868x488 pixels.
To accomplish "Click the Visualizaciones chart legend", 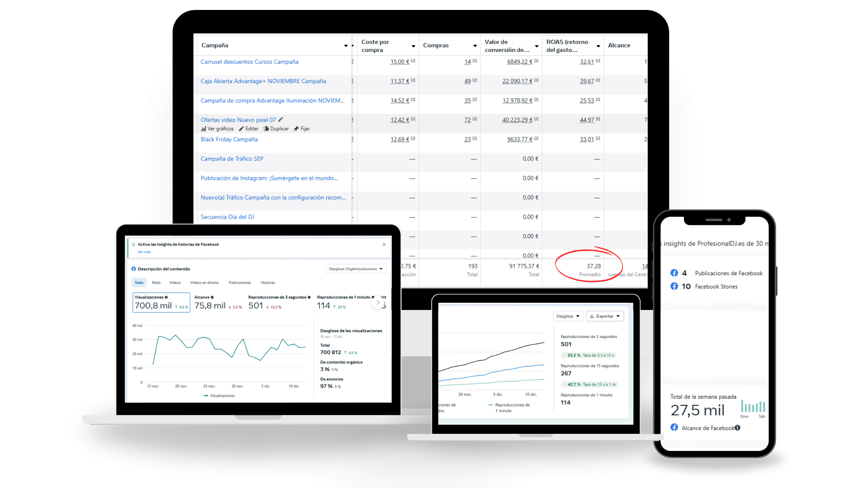I will 219,396.
